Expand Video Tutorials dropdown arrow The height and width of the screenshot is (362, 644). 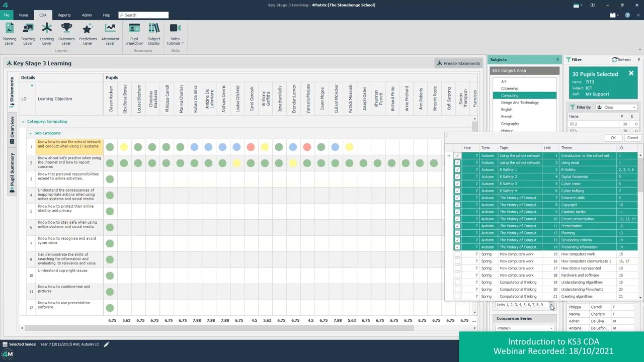pos(182,43)
